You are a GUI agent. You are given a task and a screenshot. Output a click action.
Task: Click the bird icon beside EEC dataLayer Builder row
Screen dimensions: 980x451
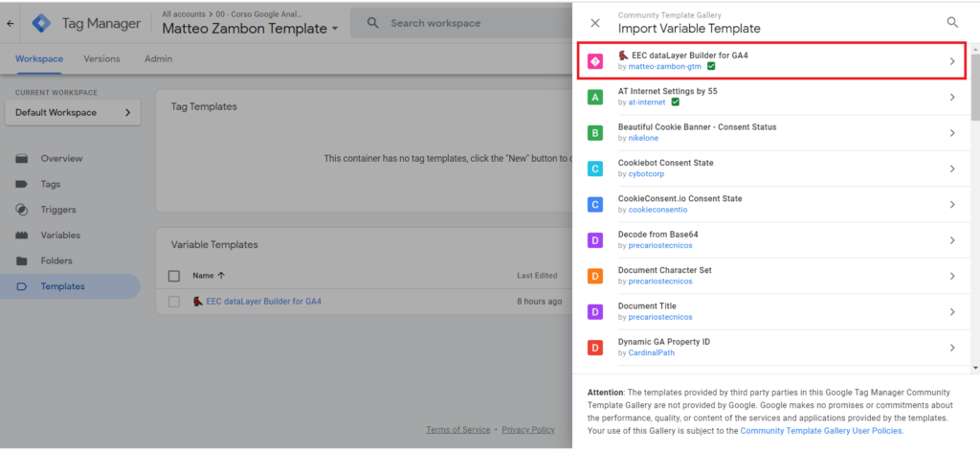(198, 302)
